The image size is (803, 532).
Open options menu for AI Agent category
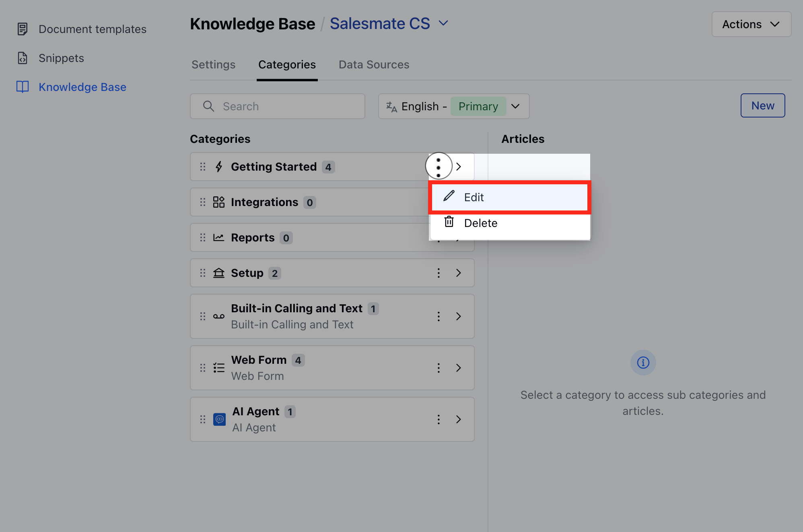(439, 419)
